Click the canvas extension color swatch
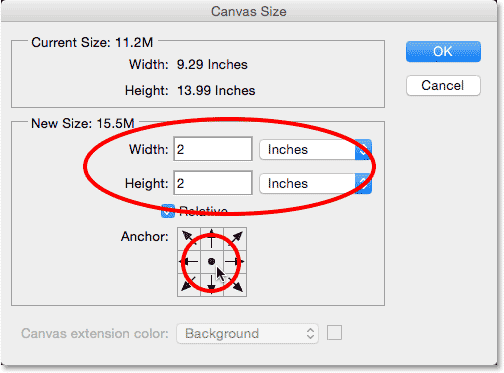504x373 pixels. click(334, 333)
